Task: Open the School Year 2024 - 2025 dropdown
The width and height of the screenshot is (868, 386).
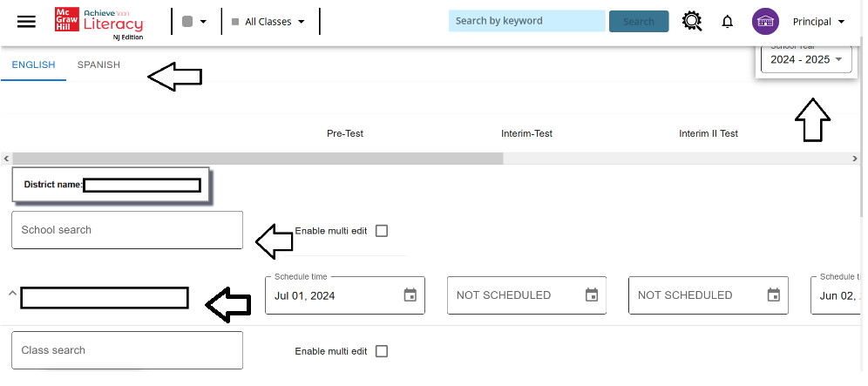Action: pyautogui.click(x=806, y=60)
